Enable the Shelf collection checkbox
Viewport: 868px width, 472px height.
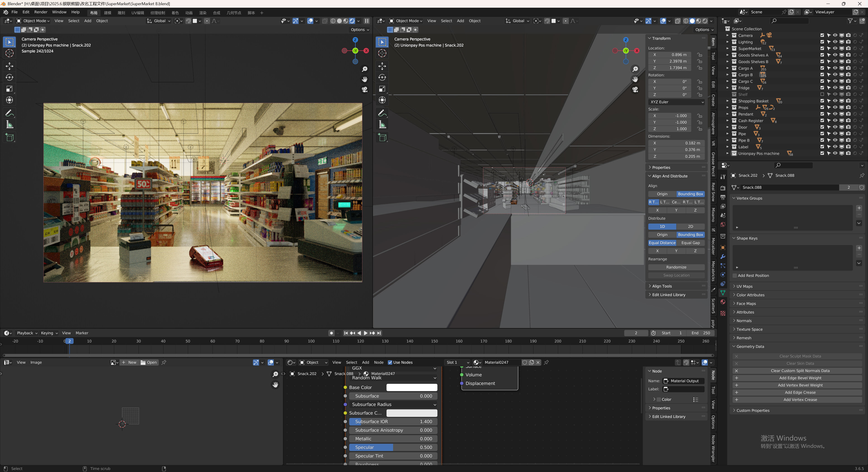click(x=822, y=95)
